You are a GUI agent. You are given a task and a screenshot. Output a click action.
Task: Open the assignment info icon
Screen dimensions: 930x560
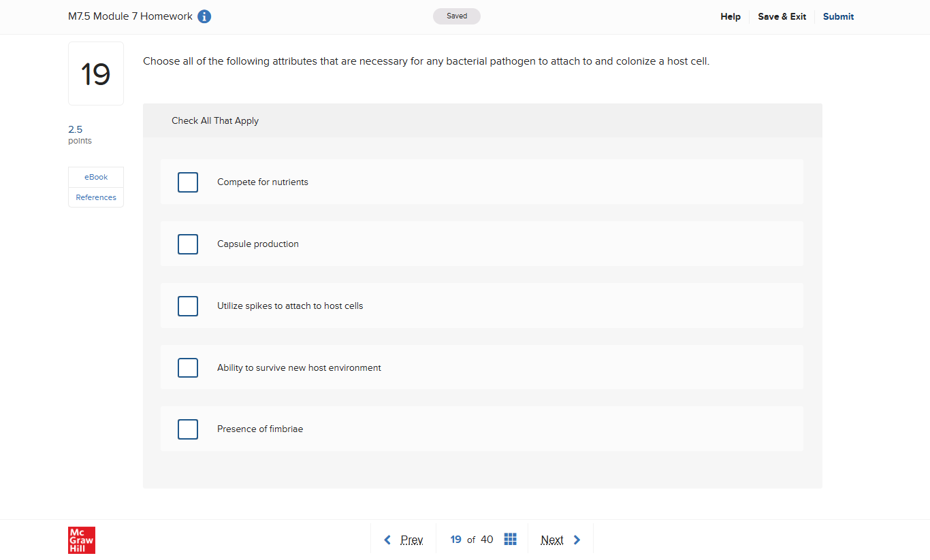[204, 16]
